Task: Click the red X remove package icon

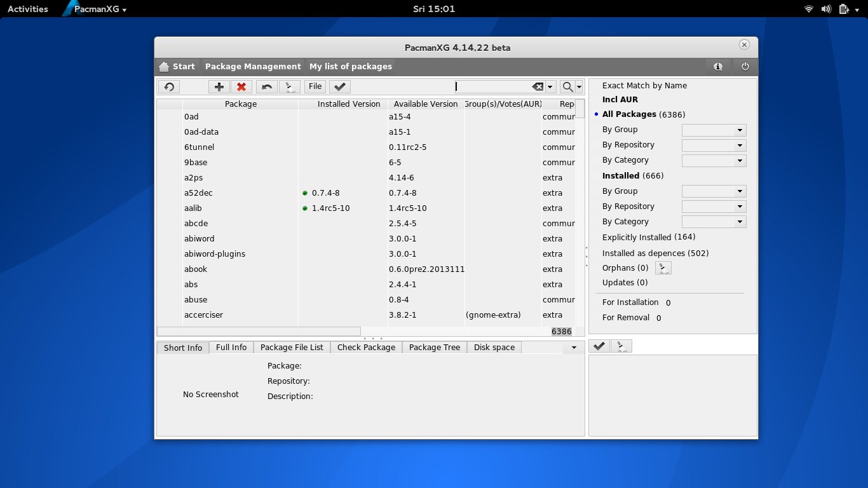Action: [x=241, y=87]
